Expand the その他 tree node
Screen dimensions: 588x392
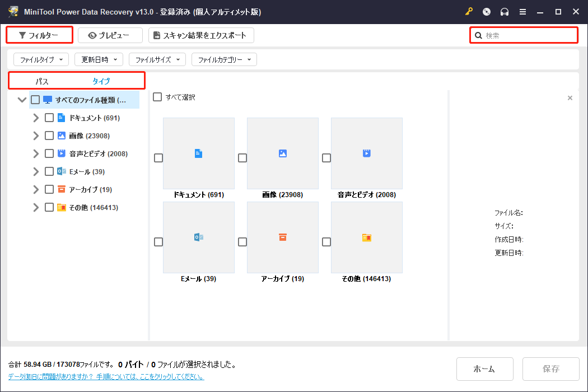(x=36, y=207)
